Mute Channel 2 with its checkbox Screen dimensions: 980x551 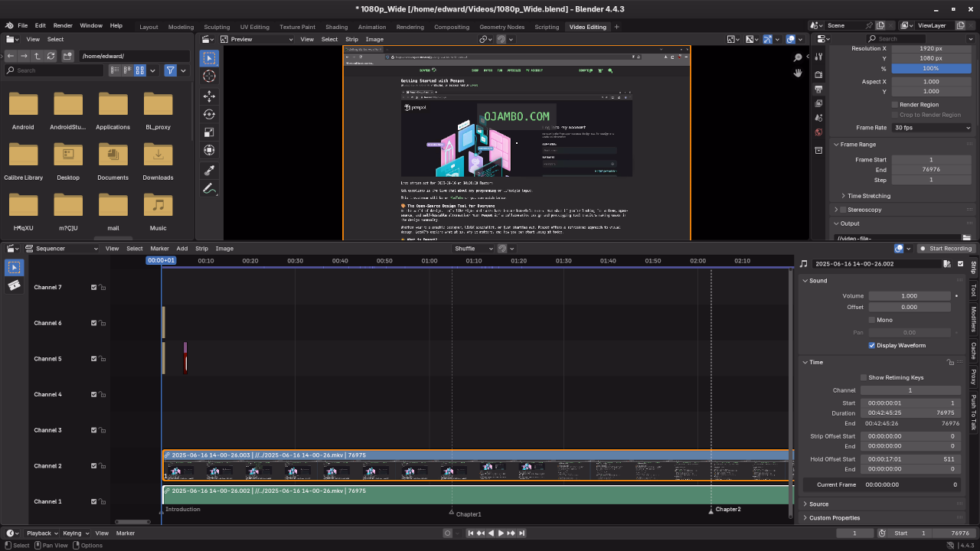coord(94,466)
